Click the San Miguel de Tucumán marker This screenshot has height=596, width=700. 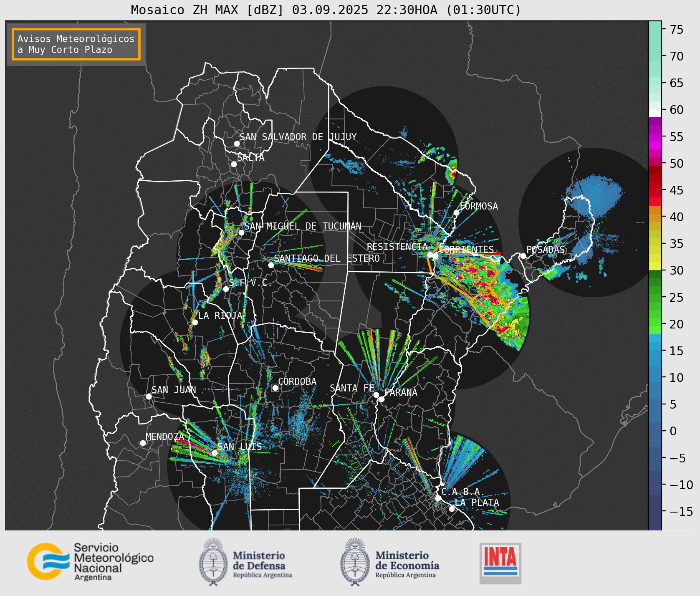pos(241,232)
